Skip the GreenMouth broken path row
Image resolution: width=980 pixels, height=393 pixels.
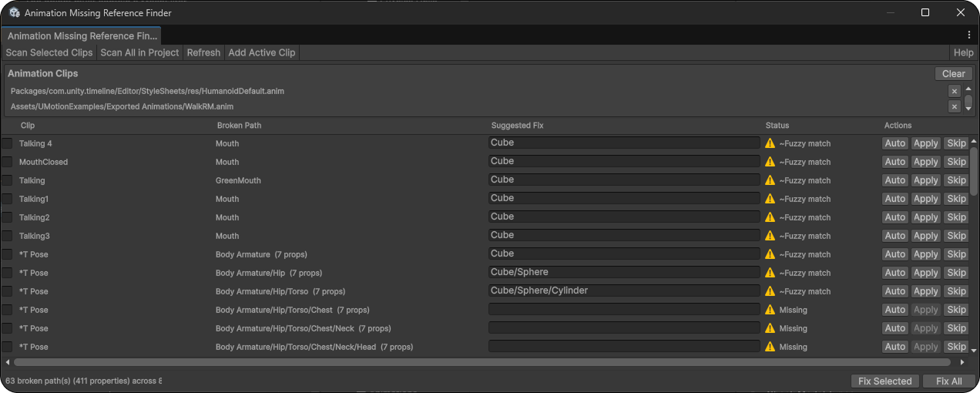coord(956,180)
